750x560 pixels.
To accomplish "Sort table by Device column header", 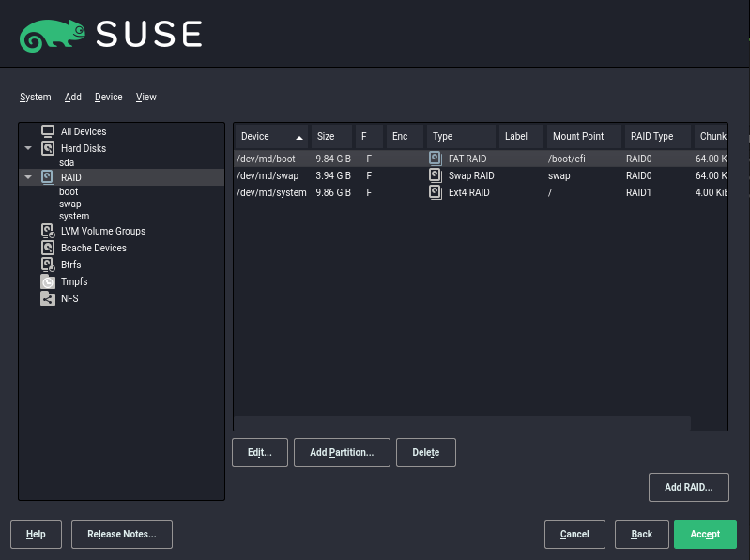I will 269,136.
